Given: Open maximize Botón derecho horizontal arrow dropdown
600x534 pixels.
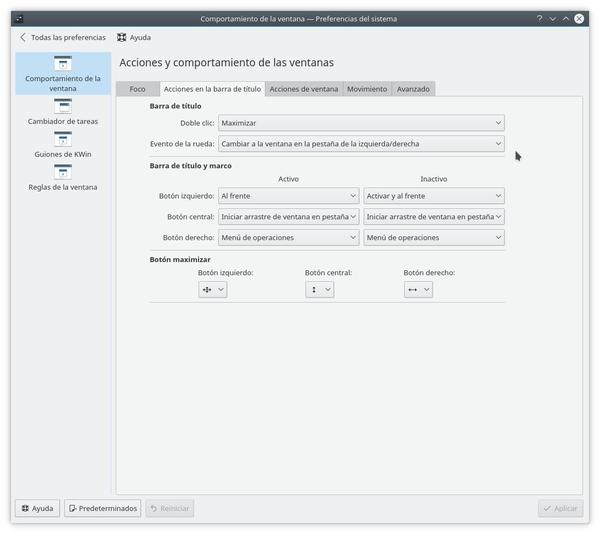Looking at the screenshot, I should point(418,289).
